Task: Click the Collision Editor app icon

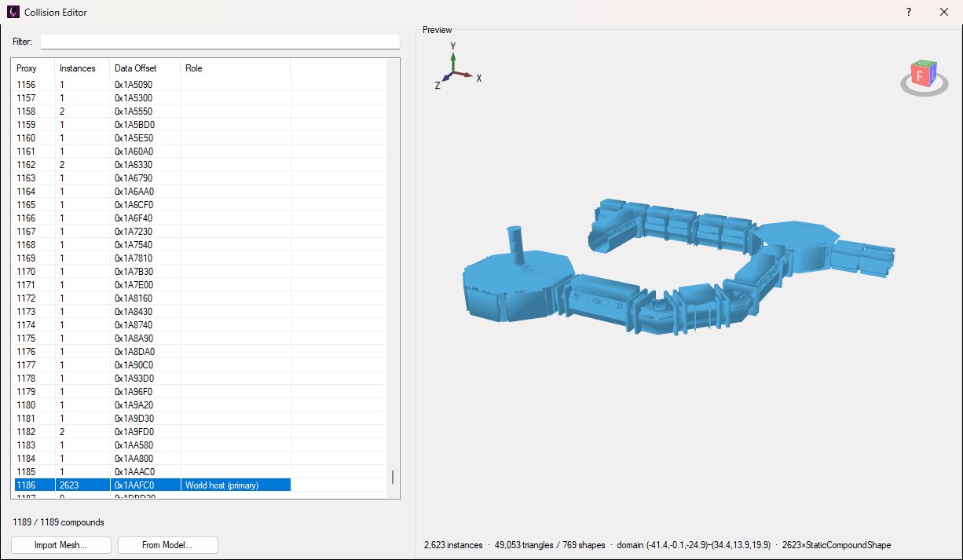Action: [13, 12]
